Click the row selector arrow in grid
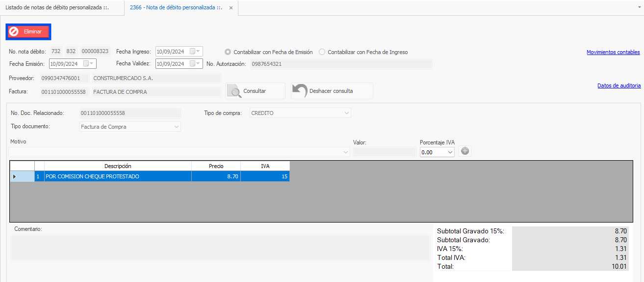 coord(14,176)
